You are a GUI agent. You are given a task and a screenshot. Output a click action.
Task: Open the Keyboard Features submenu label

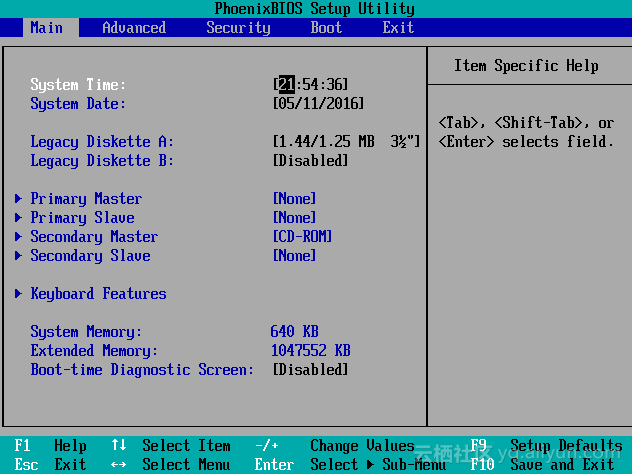pyautogui.click(x=98, y=294)
